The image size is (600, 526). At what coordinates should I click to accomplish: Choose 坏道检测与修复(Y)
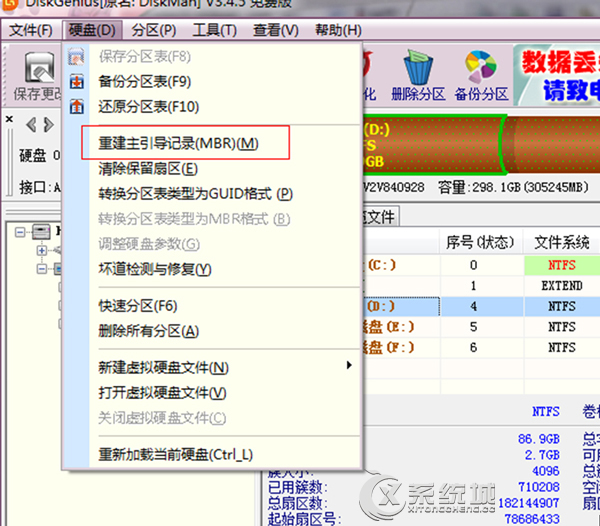click(x=155, y=269)
